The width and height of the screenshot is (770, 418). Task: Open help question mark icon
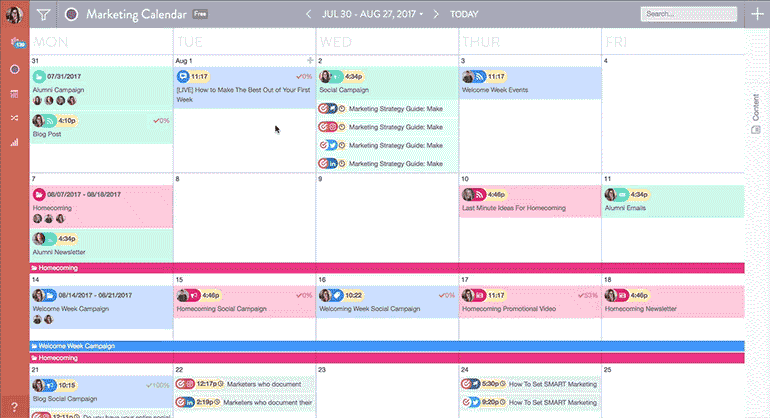tap(14, 407)
